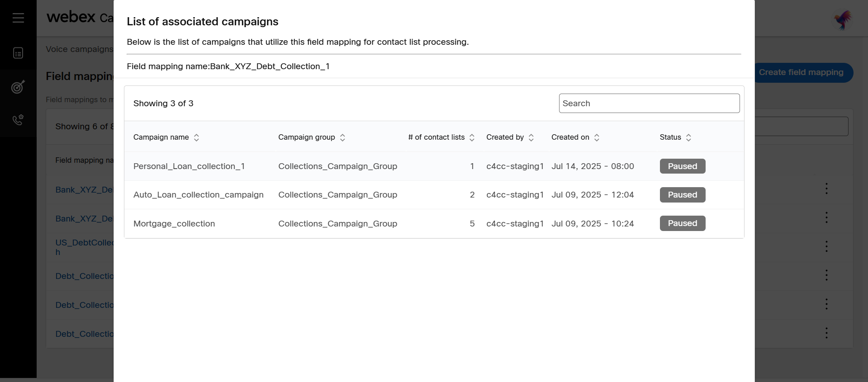Click Paused status for Auto_Loan_collection_campaign
Image resolution: width=868 pixels, height=382 pixels.
click(x=682, y=195)
